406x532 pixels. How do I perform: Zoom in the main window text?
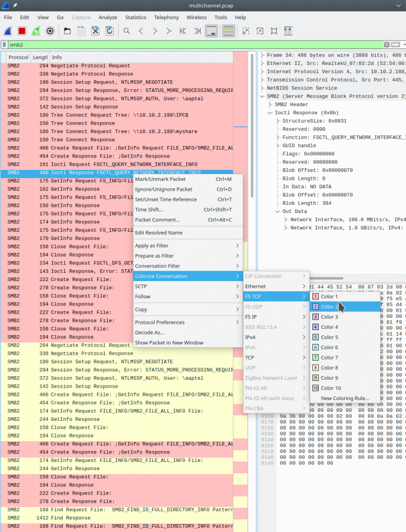coord(246,31)
